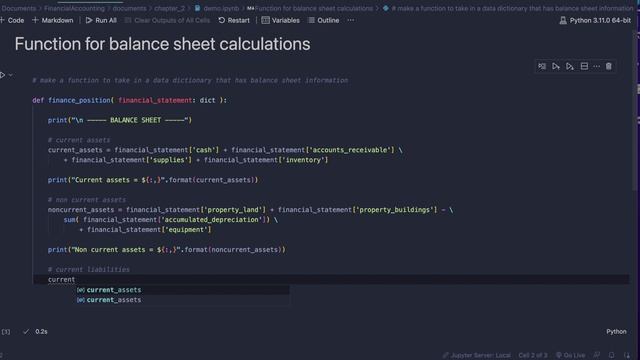
Task: Click the chapter_2 breadcrumb
Action: 169,8
